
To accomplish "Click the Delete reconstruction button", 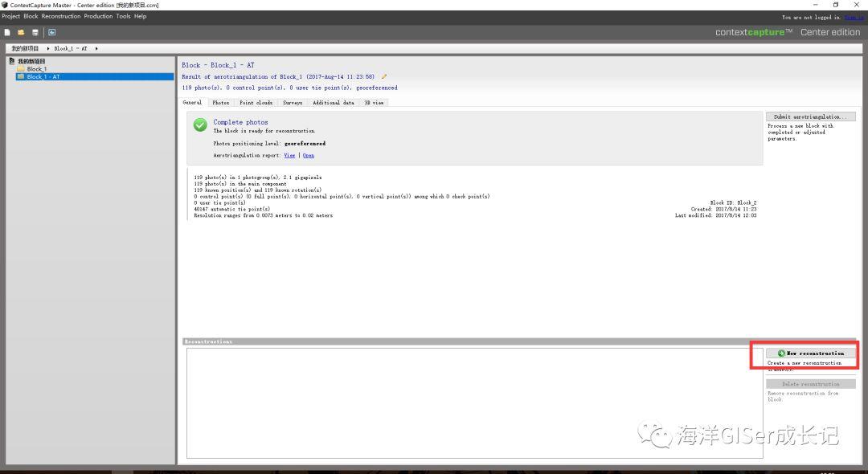I will pos(810,384).
